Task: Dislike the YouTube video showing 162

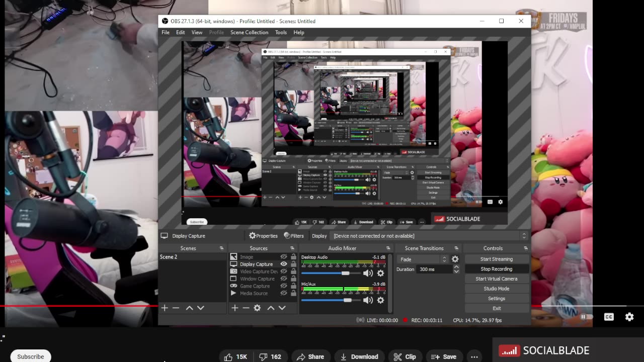Action: click(x=270, y=356)
